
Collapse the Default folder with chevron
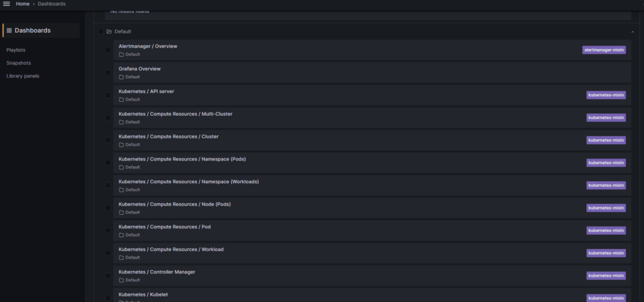coord(633,31)
